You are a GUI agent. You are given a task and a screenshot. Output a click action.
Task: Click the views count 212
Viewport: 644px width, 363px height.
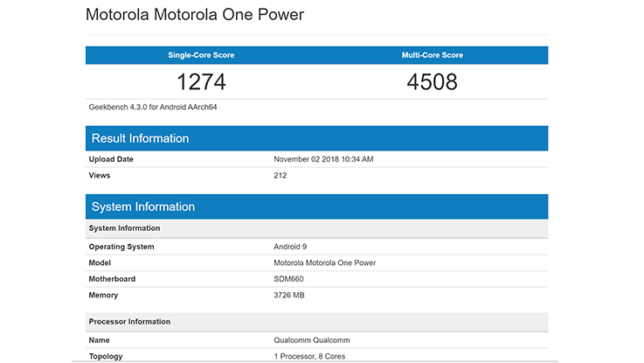click(280, 175)
